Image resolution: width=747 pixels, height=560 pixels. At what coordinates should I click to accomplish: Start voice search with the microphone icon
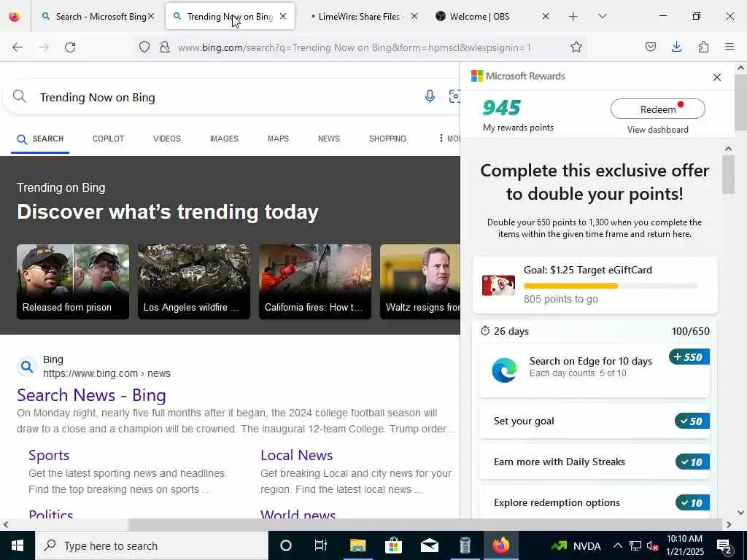point(430,97)
